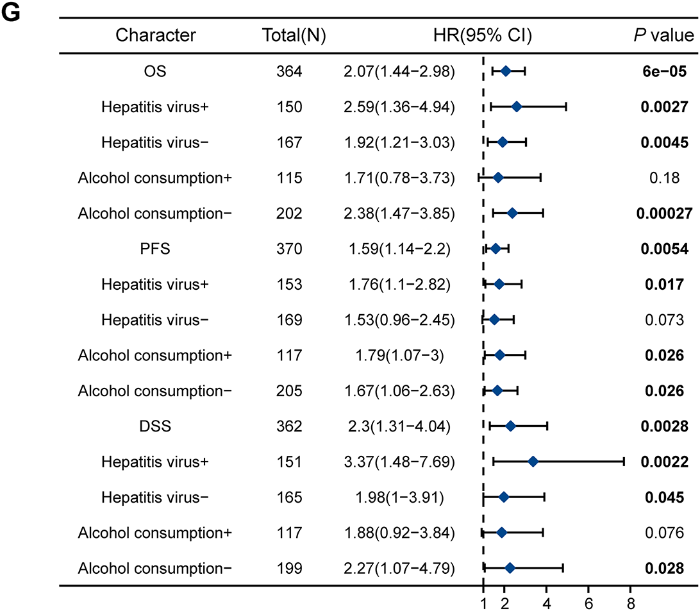This screenshot has height=611, width=700.
Task: Click the "PFS" row label
Action: click(x=156, y=248)
